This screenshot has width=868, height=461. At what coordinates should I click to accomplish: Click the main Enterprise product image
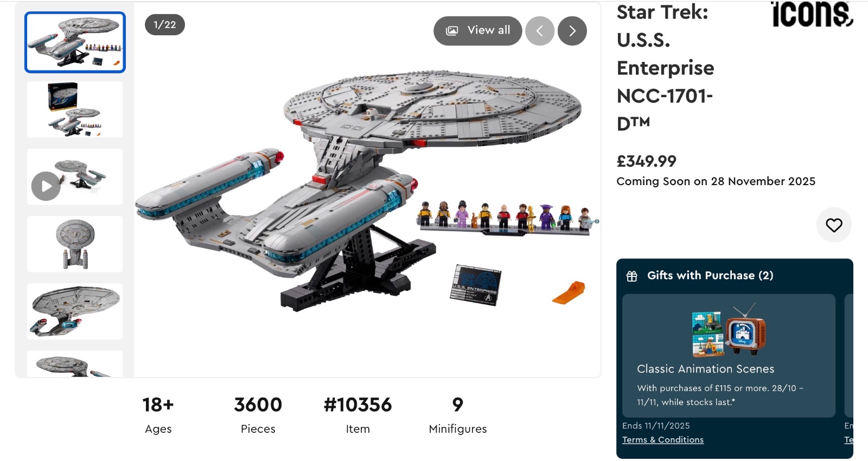367,190
